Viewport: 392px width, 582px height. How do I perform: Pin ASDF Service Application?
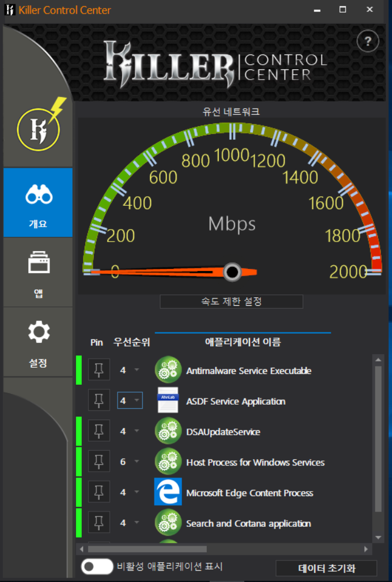tap(99, 400)
